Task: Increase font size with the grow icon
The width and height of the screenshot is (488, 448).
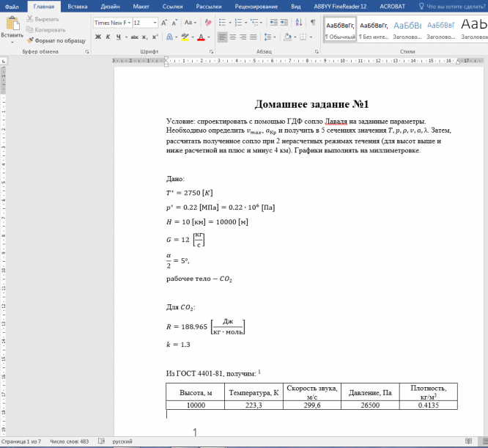Action: click(164, 23)
